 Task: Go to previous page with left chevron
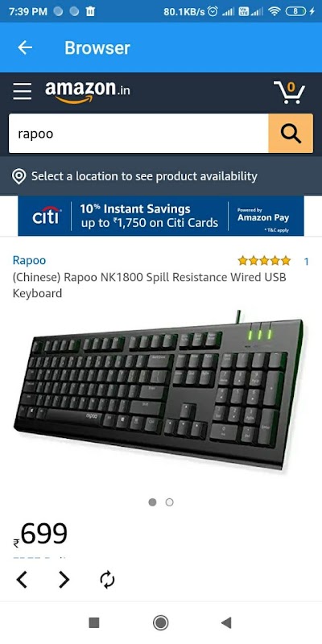pos(22,580)
